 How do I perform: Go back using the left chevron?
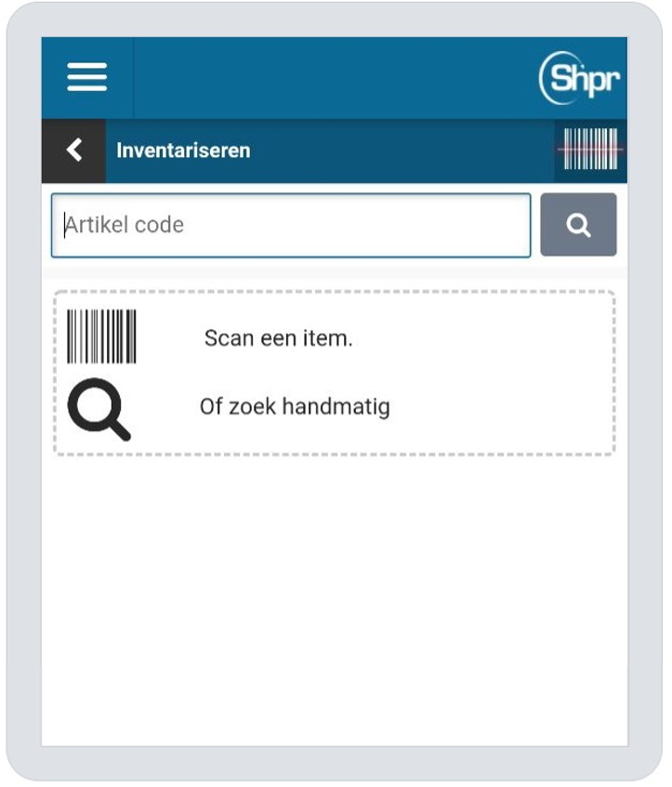coord(73,150)
